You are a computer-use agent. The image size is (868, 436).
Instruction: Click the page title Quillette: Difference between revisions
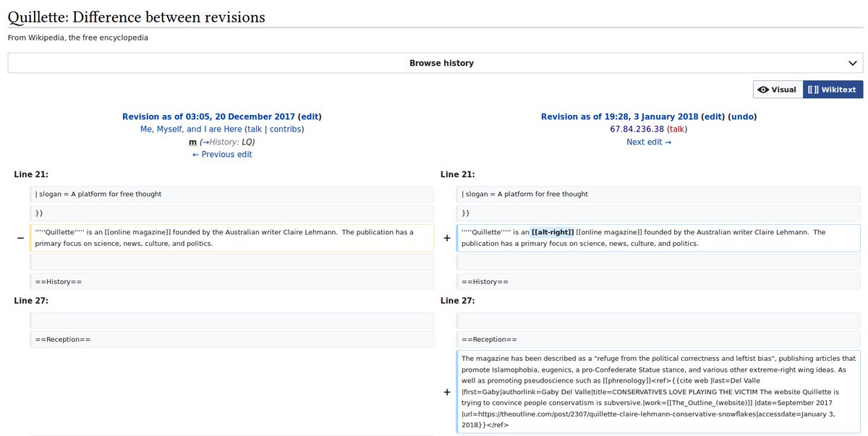pyautogui.click(x=136, y=16)
